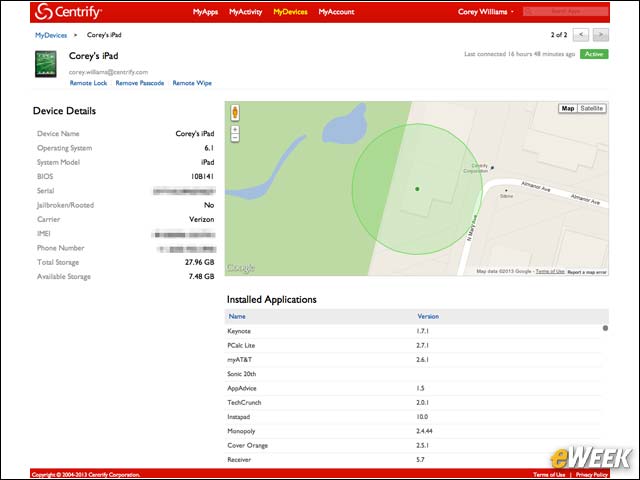Sort applications by Version column
Screen dimensions: 640x480
[x=428, y=316]
